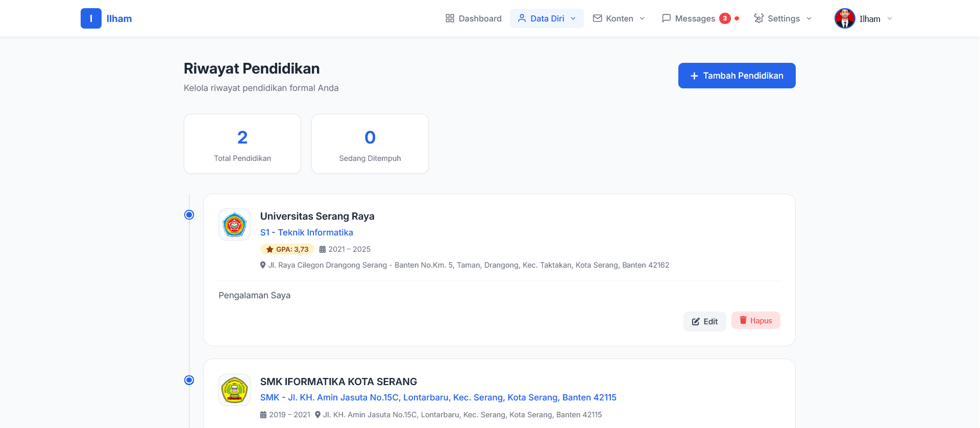Select the Sedang Ditempuh stat card
Image resolution: width=980 pixels, height=428 pixels.
point(370,144)
